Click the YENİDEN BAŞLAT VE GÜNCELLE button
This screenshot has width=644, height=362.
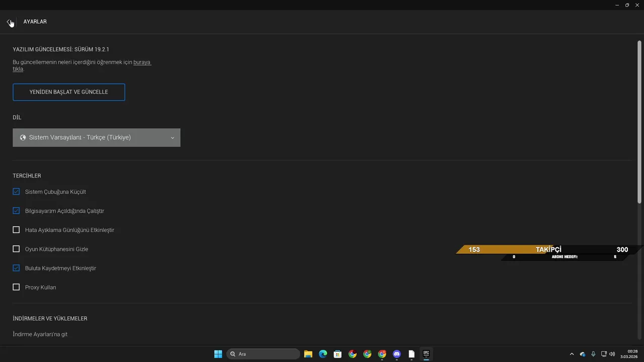click(x=69, y=92)
